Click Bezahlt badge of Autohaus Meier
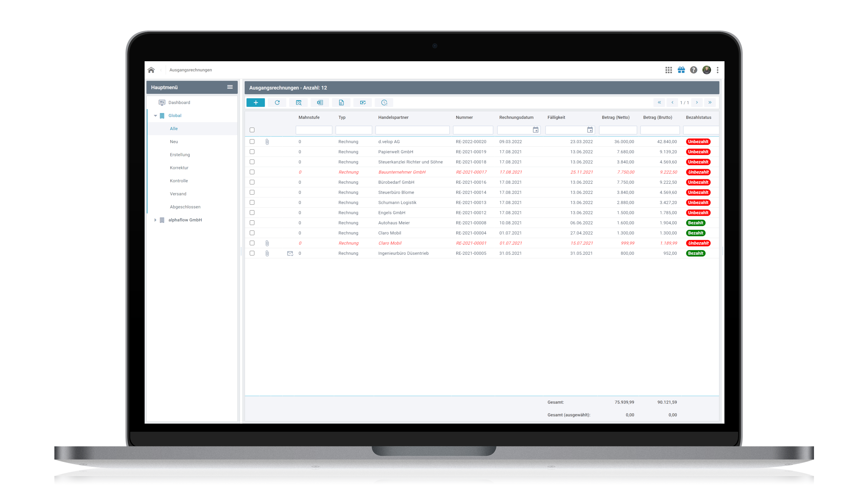868x499 pixels. point(695,223)
